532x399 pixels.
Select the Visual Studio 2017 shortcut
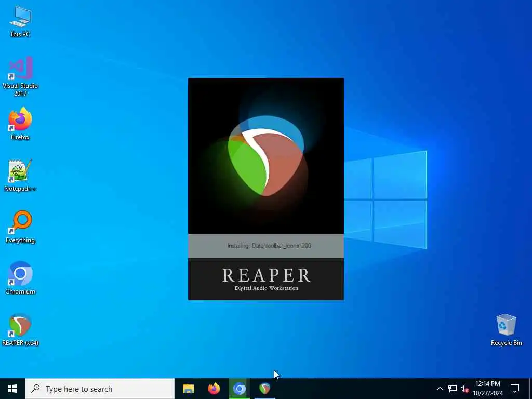tap(20, 76)
